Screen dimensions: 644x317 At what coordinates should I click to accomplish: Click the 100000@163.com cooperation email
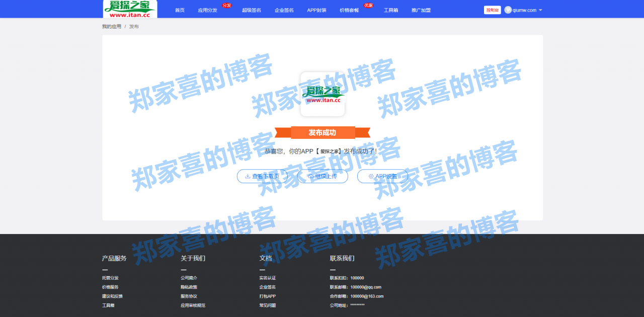367,296
